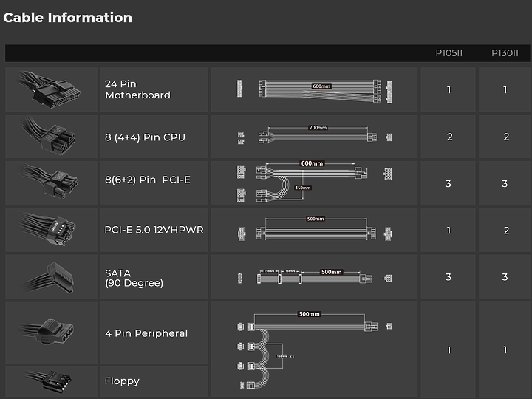Click the SATA 90 degree connector image
The image size is (532, 399).
click(x=50, y=277)
